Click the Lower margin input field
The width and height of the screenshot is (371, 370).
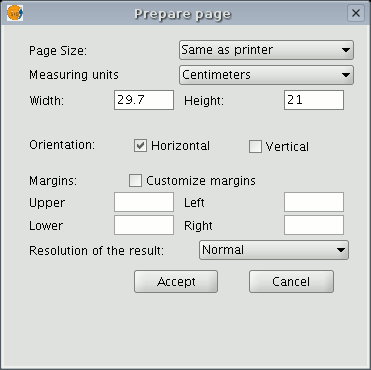point(144,225)
